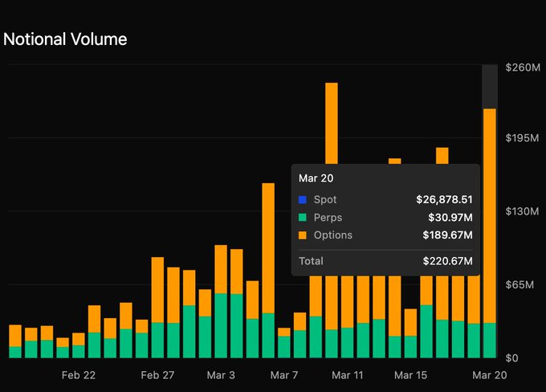Click the green Perps legend swatch
546x392 pixels.
pyautogui.click(x=303, y=217)
